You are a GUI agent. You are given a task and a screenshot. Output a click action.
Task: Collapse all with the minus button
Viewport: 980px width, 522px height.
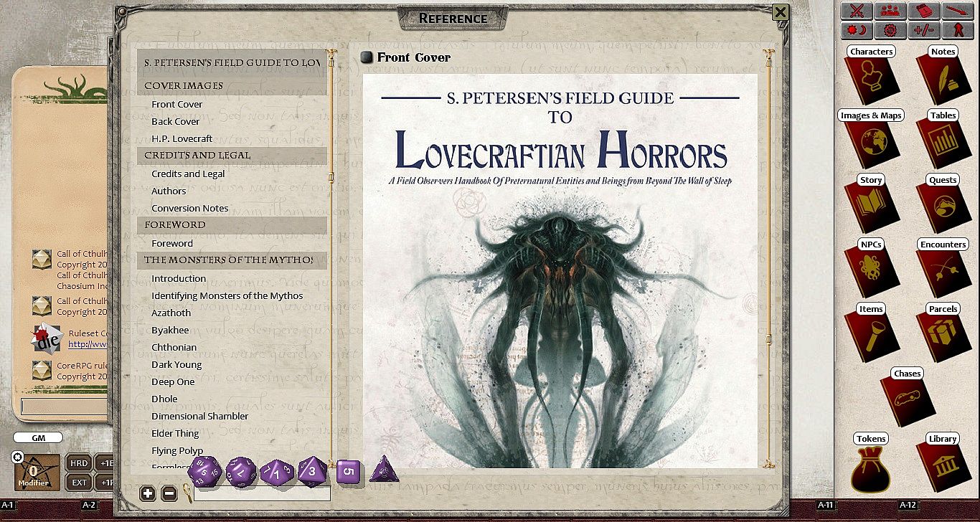(169, 493)
